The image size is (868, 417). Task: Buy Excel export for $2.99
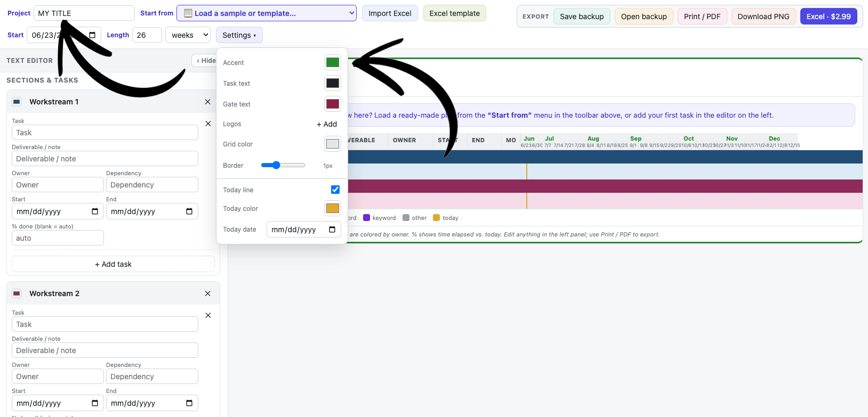[829, 17]
